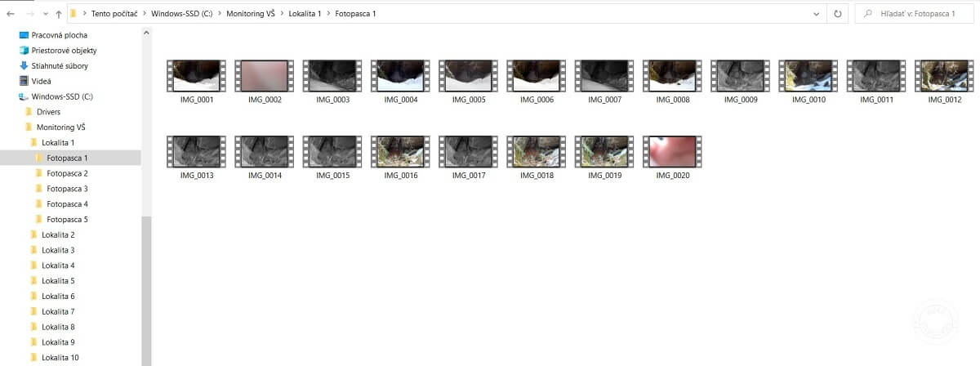This screenshot has width=980, height=366.
Task: Select video file IMG_0005
Action: click(469, 82)
